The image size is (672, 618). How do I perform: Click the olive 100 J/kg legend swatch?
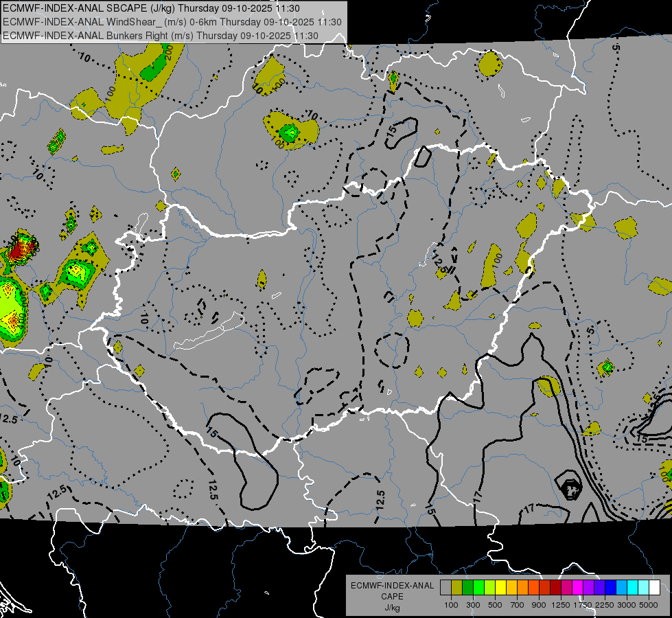pos(457,587)
